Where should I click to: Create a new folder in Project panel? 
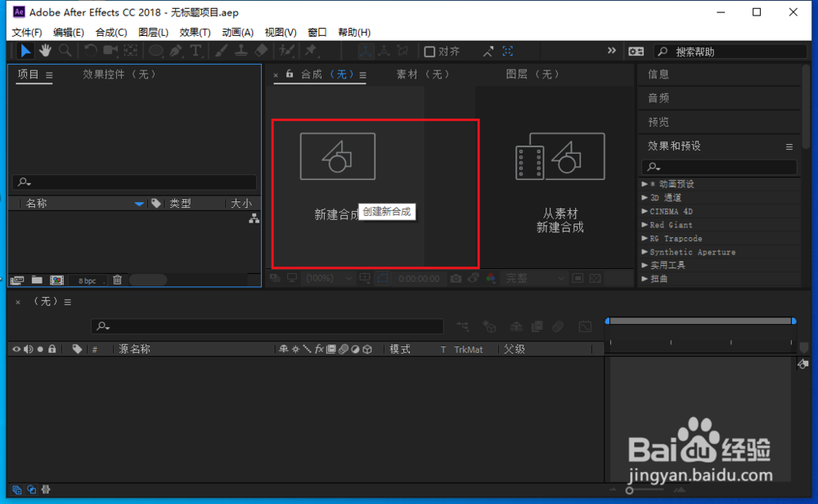tap(37, 280)
